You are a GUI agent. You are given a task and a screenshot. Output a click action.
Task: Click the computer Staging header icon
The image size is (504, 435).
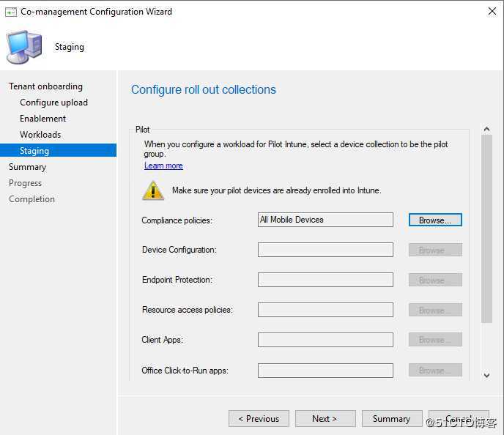pyautogui.click(x=24, y=47)
